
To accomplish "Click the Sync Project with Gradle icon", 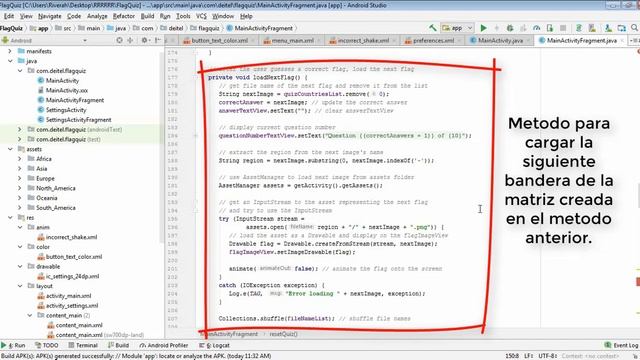I will (x=579, y=28).
